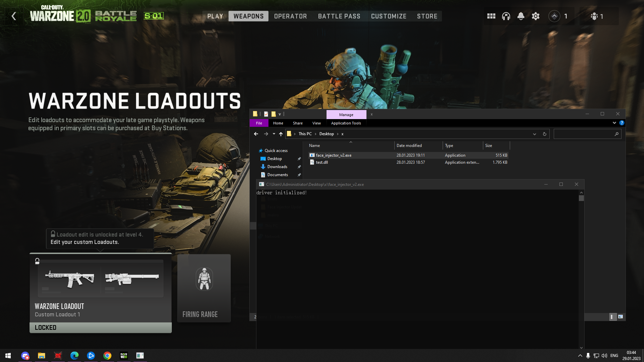Select Quick access in navigation pane
The image size is (644, 362).
[x=276, y=151]
